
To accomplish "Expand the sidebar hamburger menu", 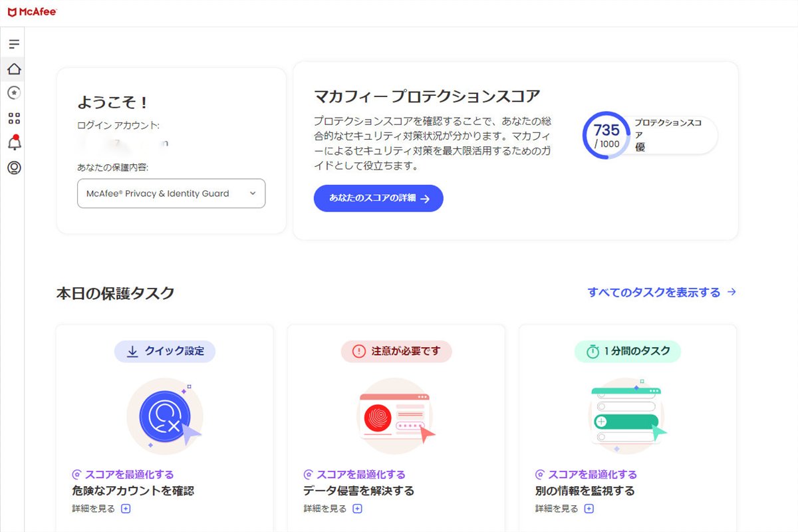I will click(14, 45).
